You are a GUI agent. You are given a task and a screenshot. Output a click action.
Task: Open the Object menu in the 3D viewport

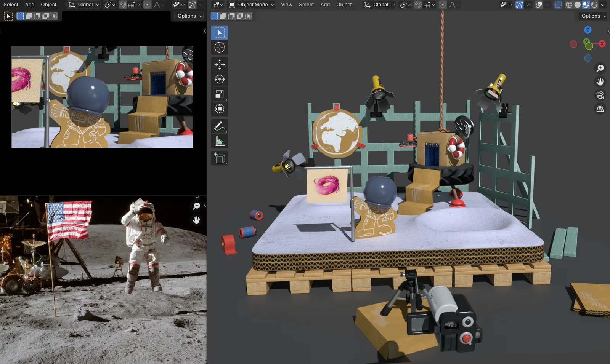pyautogui.click(x=344, y=5)
